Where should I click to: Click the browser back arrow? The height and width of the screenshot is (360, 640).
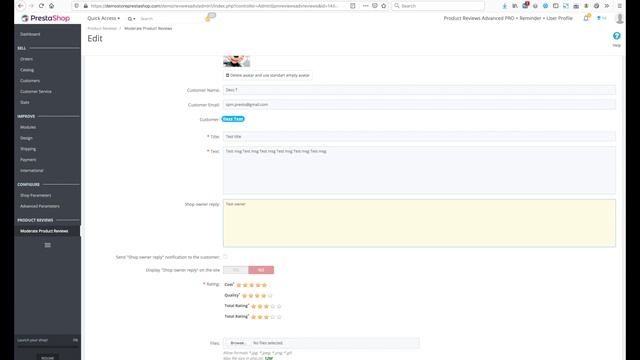pos(21,6)
